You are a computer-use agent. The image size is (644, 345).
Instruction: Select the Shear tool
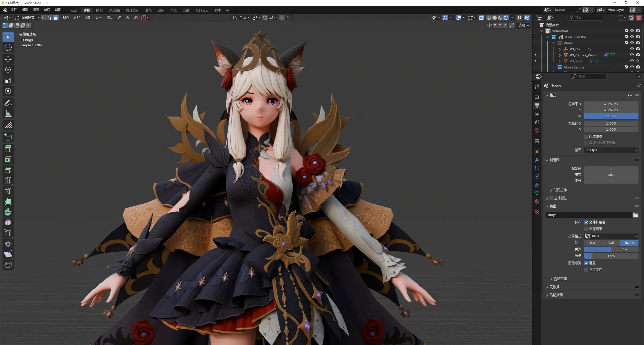pos(8,254)
